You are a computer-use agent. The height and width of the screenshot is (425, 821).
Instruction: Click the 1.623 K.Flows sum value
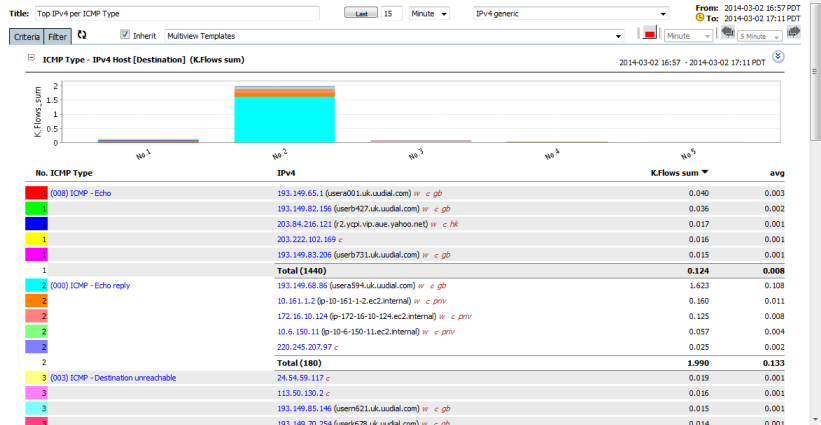click(x=700, y=286)
